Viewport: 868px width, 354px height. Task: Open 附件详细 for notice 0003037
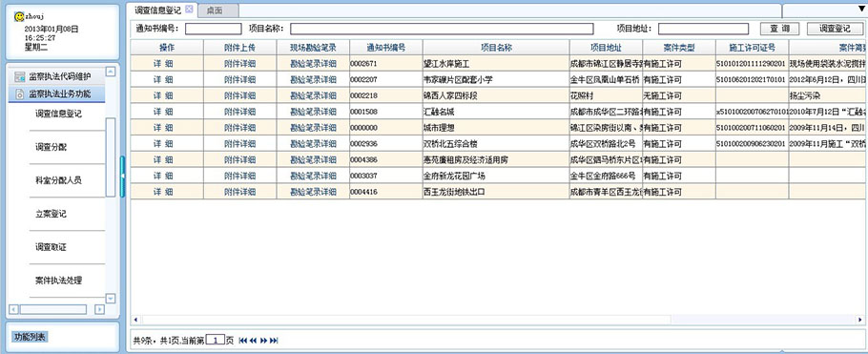tap(239, 177)
